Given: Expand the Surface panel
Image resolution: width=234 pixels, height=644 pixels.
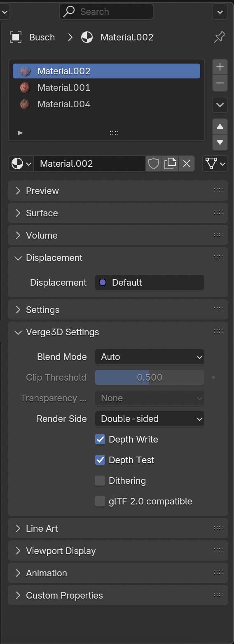Looking at the screenshot, I should [118, 213].
